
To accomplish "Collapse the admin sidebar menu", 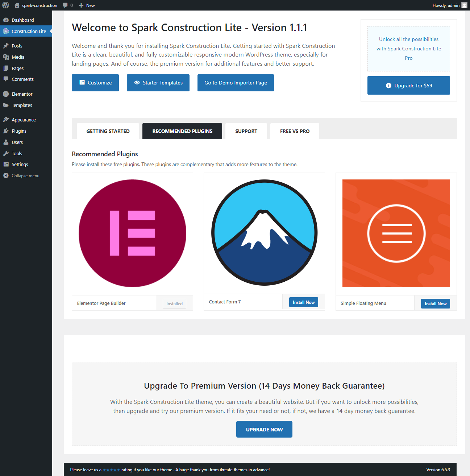I will (25, 175).
